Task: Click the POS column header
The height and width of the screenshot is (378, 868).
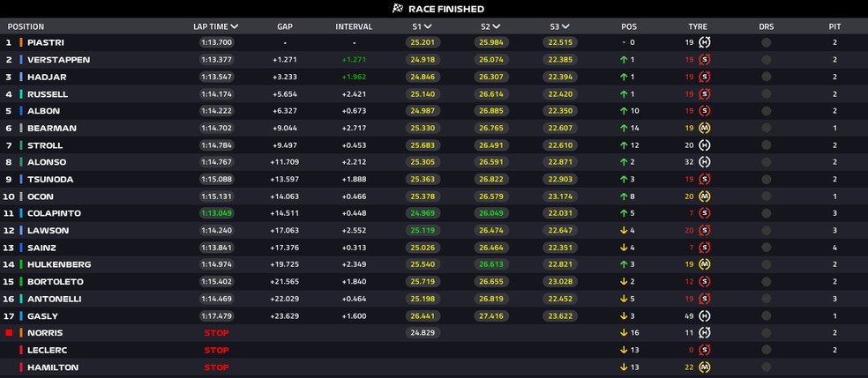Action: (629, 26)
